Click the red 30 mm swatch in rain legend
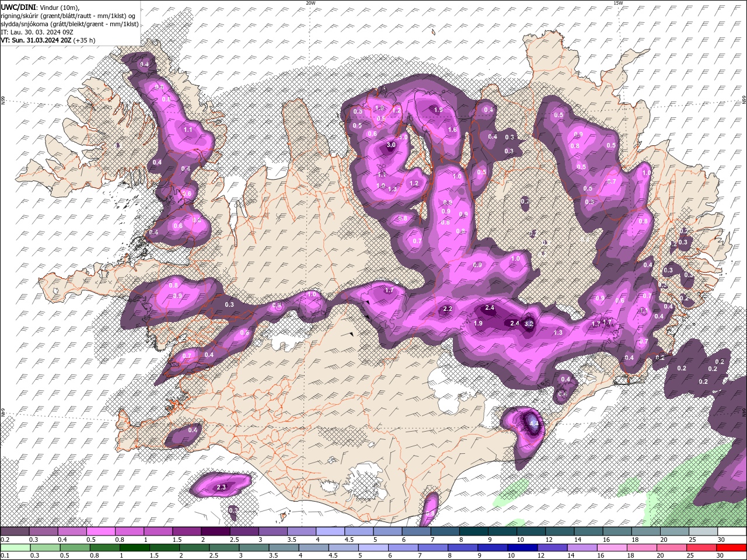Viewport: 747px width, 560px height. (732, 548)
